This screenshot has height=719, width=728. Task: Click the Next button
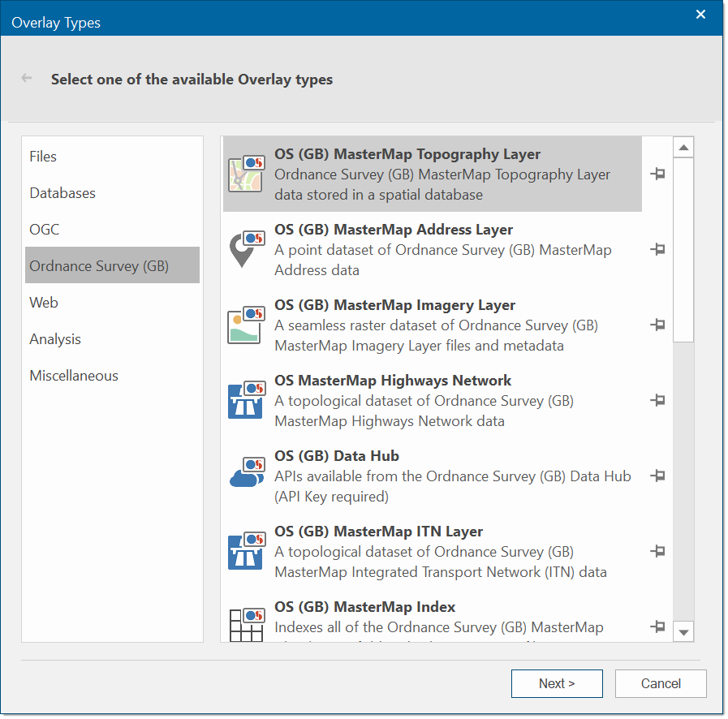point(557,683)
